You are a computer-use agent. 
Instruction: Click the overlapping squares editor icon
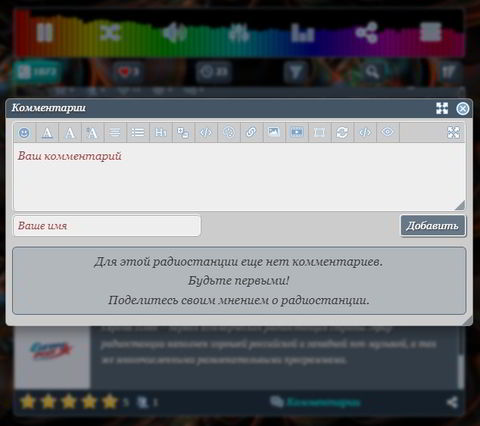(x=183, y=133)
